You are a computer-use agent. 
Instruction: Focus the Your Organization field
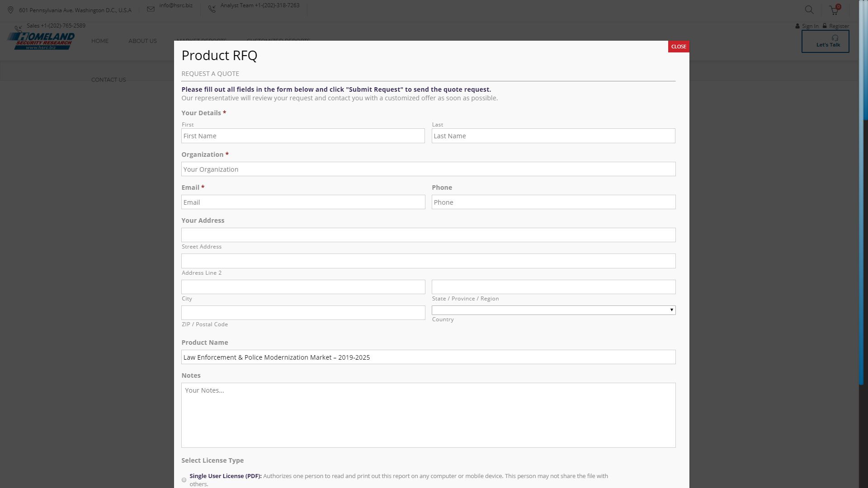click(x=429, y=169)
